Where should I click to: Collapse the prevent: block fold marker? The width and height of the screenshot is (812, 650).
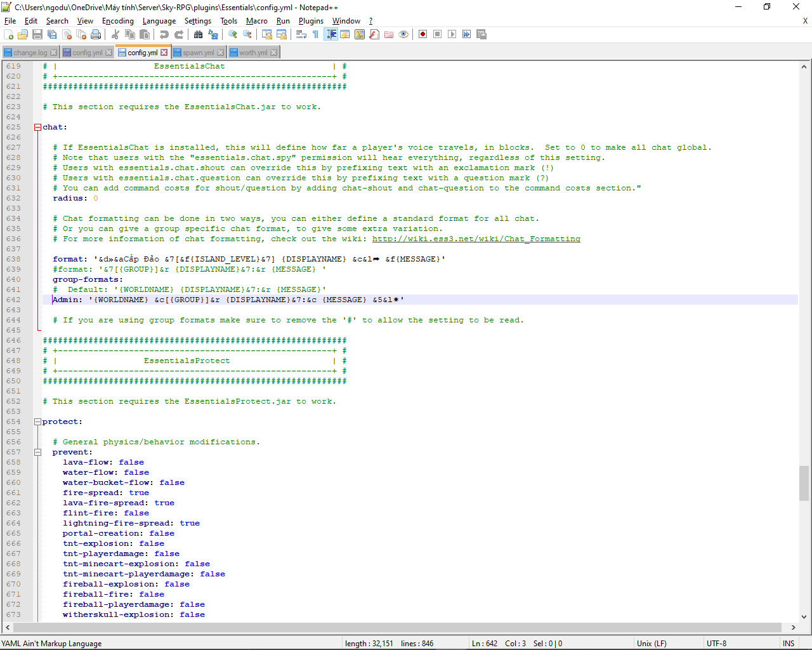click(37, 452)
